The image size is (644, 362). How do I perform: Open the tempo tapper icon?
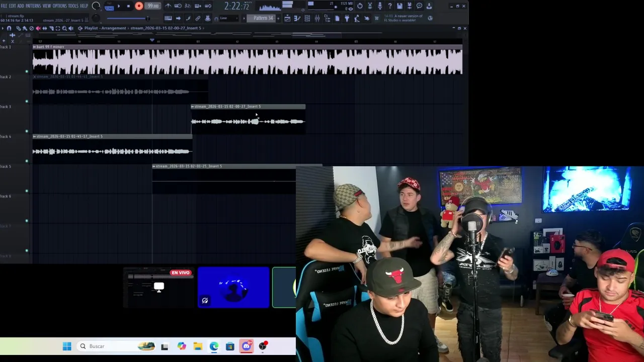pyautogui.click(x=357, y=18)
